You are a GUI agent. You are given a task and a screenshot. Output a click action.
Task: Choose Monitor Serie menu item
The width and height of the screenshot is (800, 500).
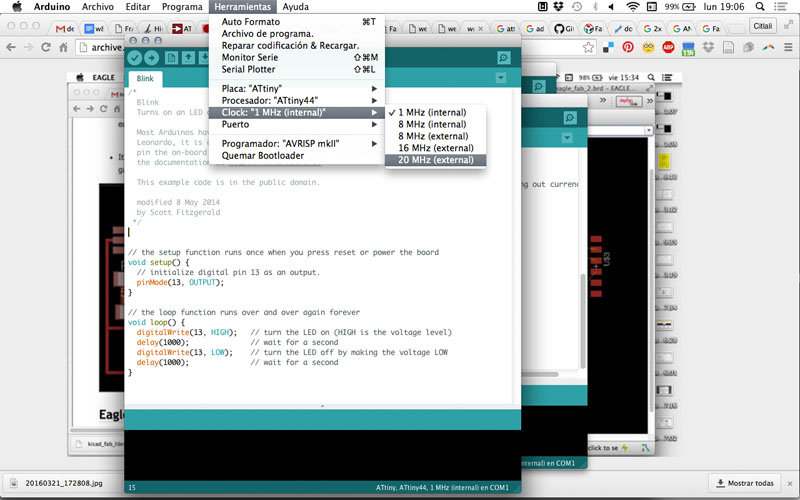[x=296, y=57]
